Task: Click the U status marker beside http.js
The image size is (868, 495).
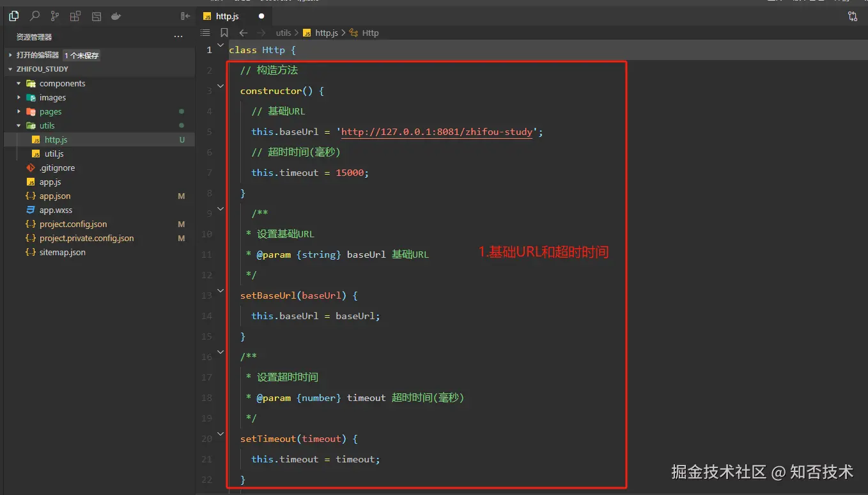Action: point(182,139)
